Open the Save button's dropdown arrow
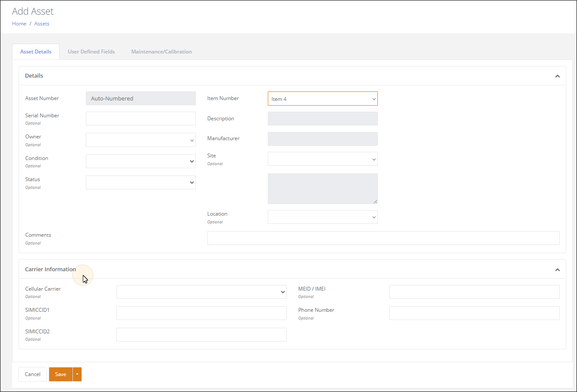 coord(77,374)
